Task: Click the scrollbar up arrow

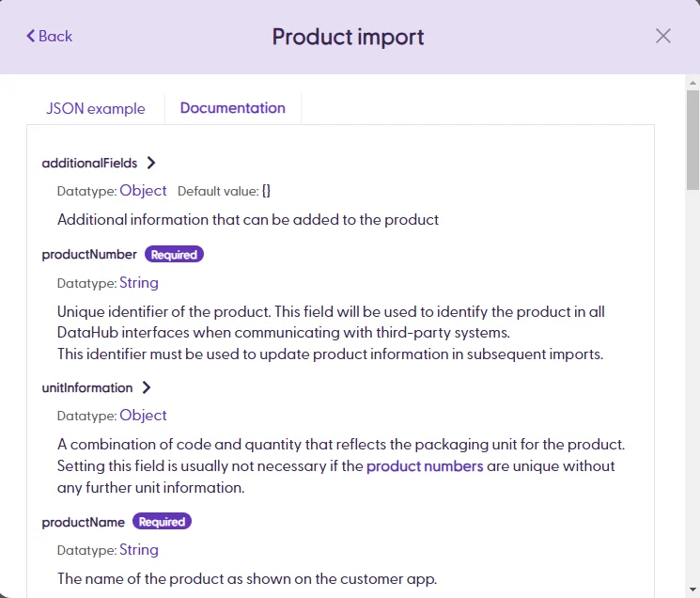Action: pos(692,83)
